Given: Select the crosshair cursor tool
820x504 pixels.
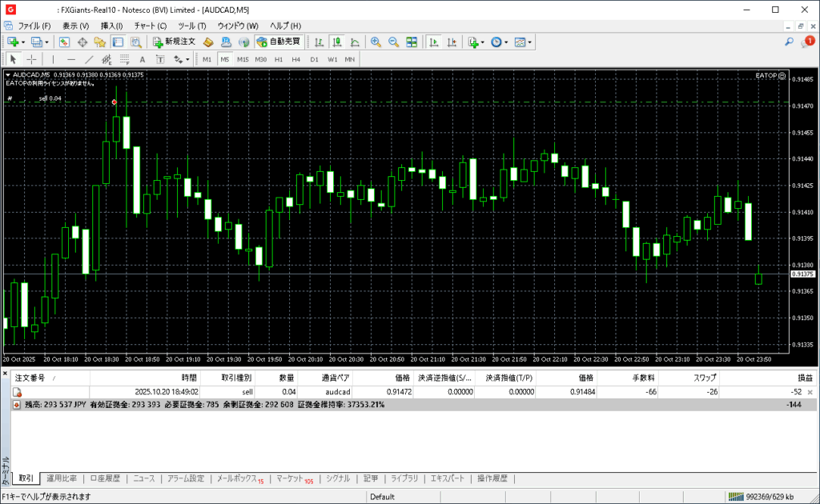Looking at the screenshot, I should click(31, 59).
